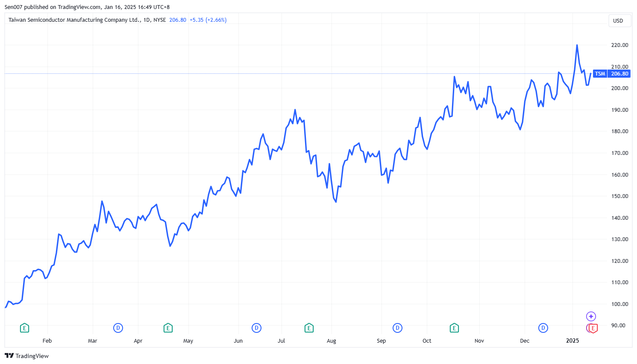Click the TradingView logo at bottom left
The height and width of the screenshot is (364, 637).
point(27,356)
